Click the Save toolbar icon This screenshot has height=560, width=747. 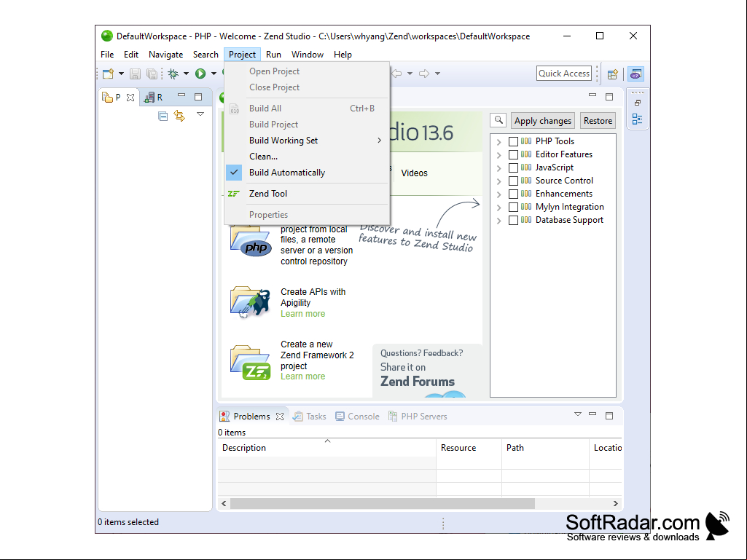[136, 74]
